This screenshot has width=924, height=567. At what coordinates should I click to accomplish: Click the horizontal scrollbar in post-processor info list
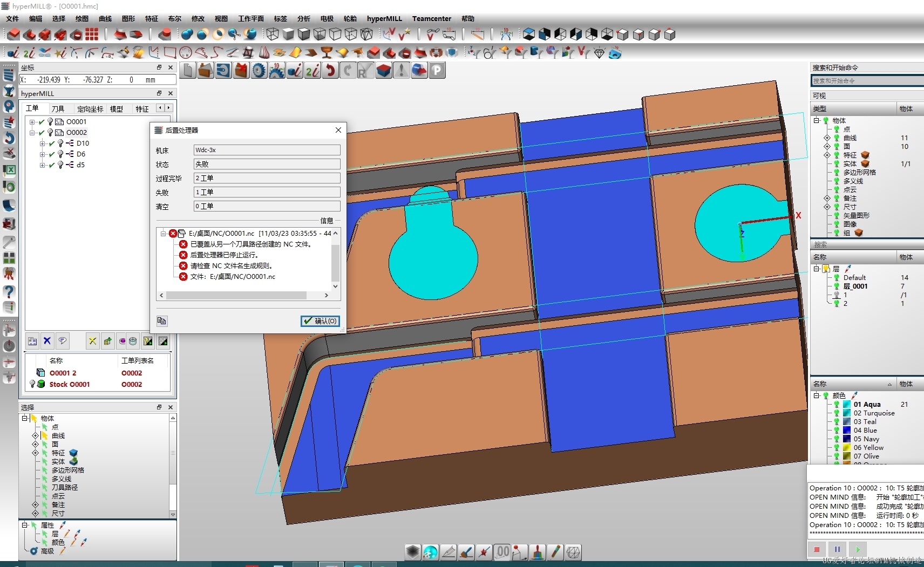pos(236,296)
